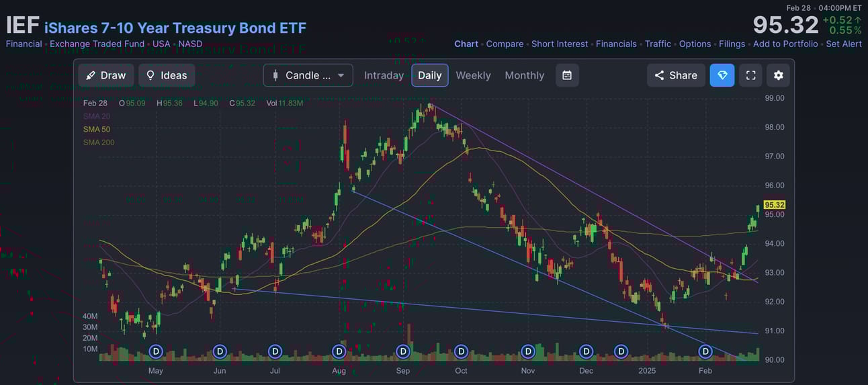868x385 pixels.
Task: Click the large 95.32 last price
Action: tap(785, 25)
